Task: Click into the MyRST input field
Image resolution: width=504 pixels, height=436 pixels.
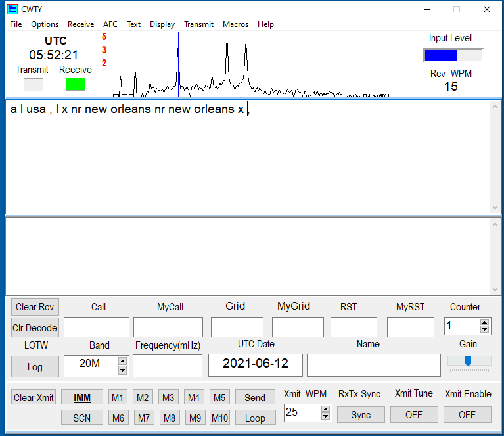Action: 411,327
